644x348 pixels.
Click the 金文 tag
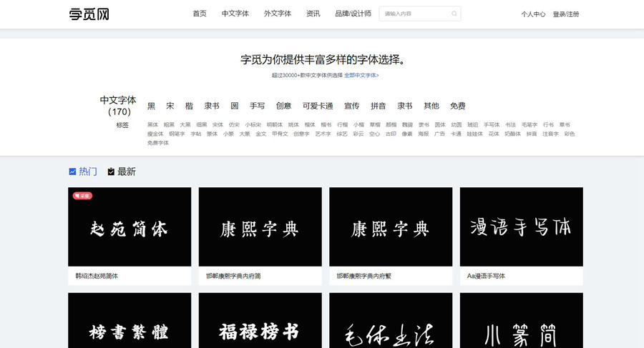click(261, 134)
